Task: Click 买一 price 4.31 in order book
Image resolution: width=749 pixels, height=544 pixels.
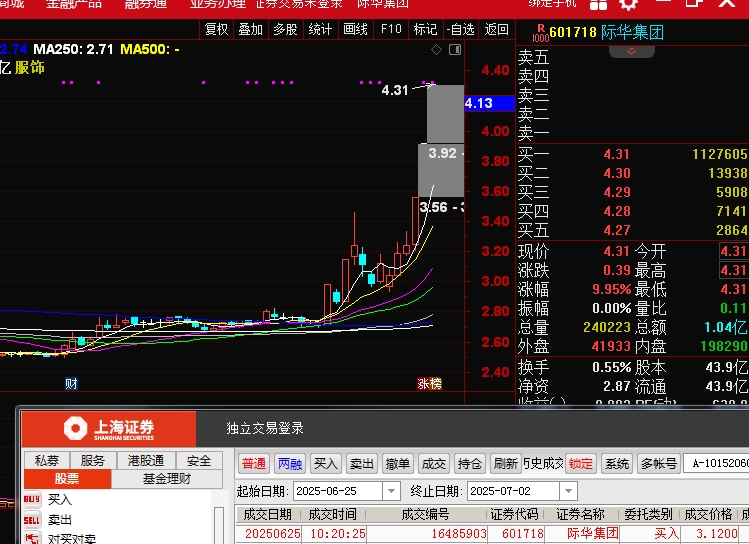Action: (616, 154)
